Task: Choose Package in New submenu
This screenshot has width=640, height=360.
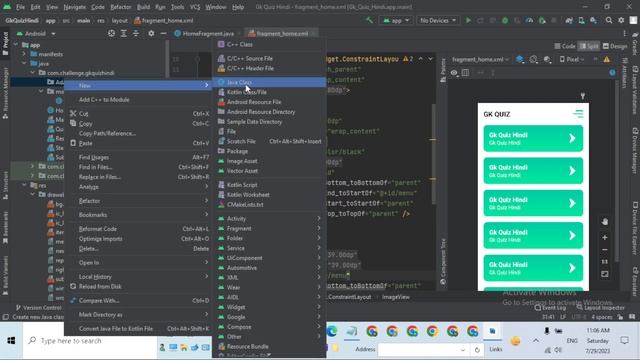Action: click(x=269, y=151)
